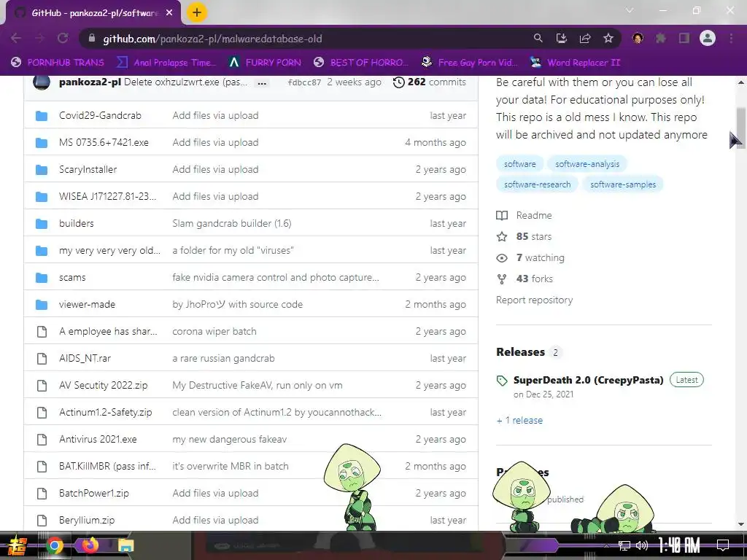
Task: Open a new browser tab with plus button
Action: (x=197, y=13)
